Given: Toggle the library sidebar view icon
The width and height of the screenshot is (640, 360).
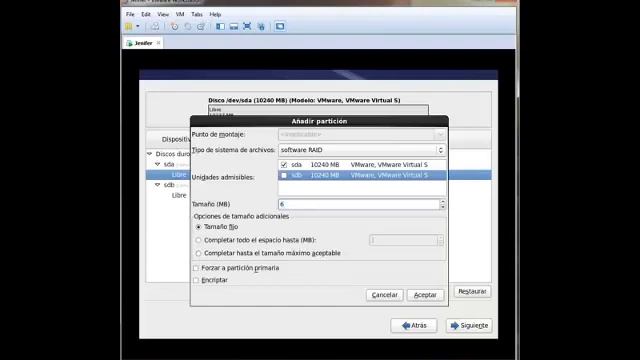Looking at the screenshot, I should [220, 27].
